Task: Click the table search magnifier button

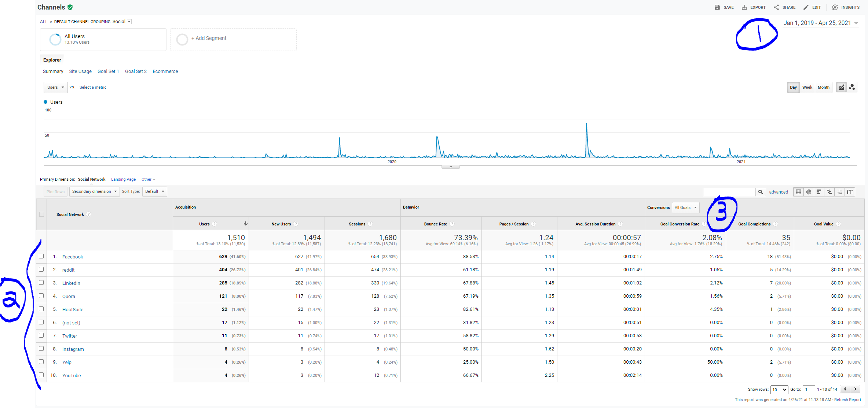Action: (x=761, y=192)
